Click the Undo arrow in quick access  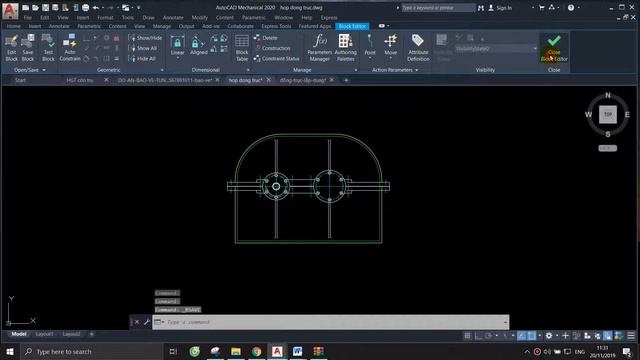[96, 8]
